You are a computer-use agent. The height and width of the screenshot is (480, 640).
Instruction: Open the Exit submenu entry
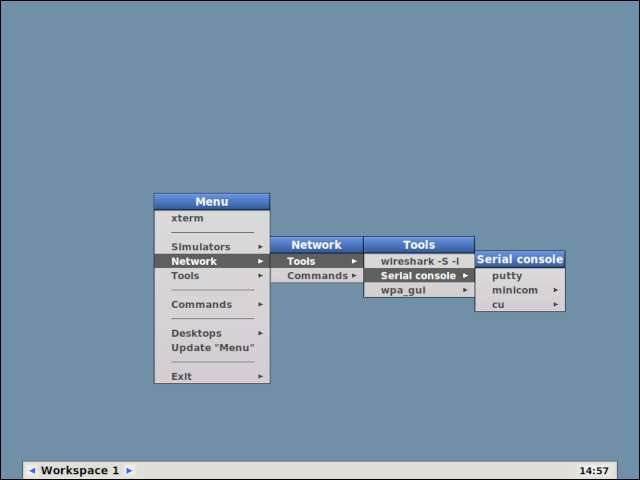tap(212, 376)
